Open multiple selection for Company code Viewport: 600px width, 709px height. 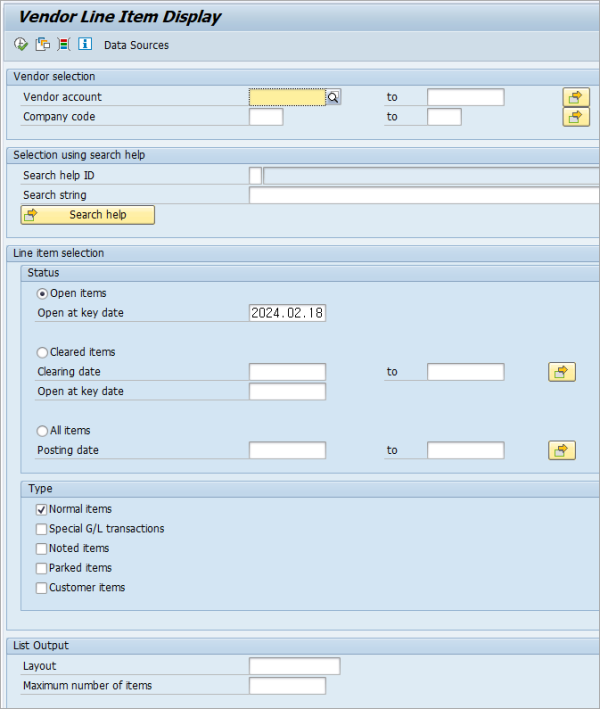(576, 117)
